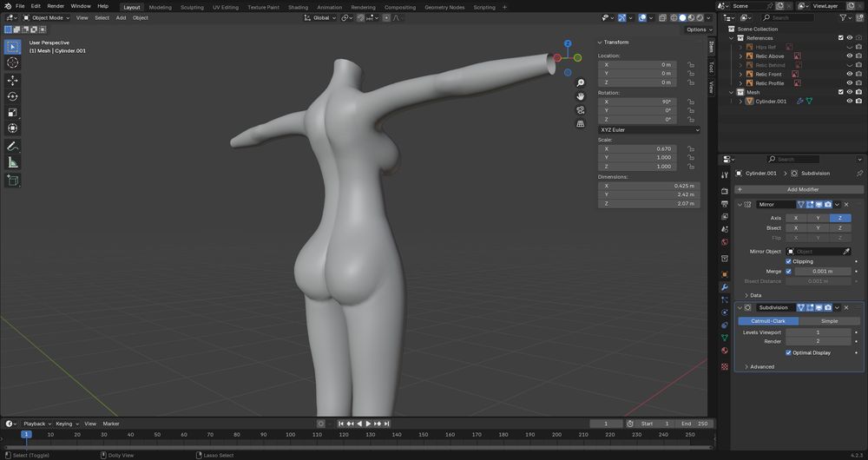868x460 pixels.
Task: Open the View Layer properties tab icon
Action: 725,216
